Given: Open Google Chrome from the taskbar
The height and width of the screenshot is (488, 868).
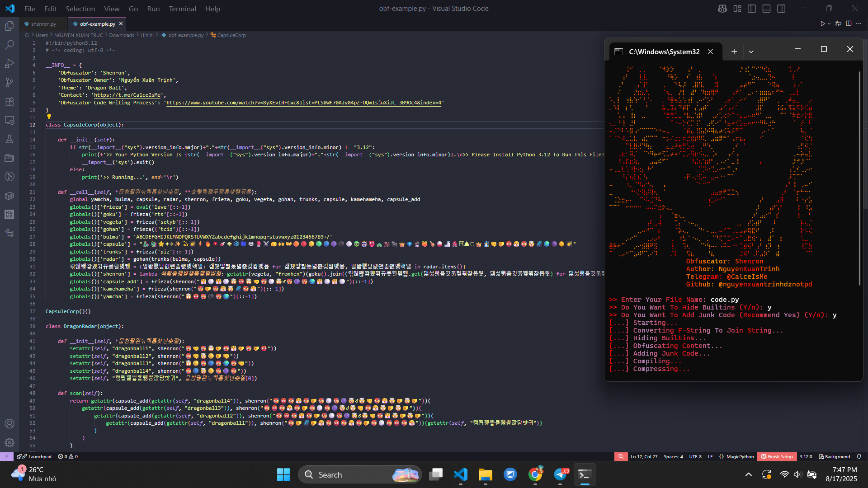Looking at the screenshot, I should coord(535,474).
